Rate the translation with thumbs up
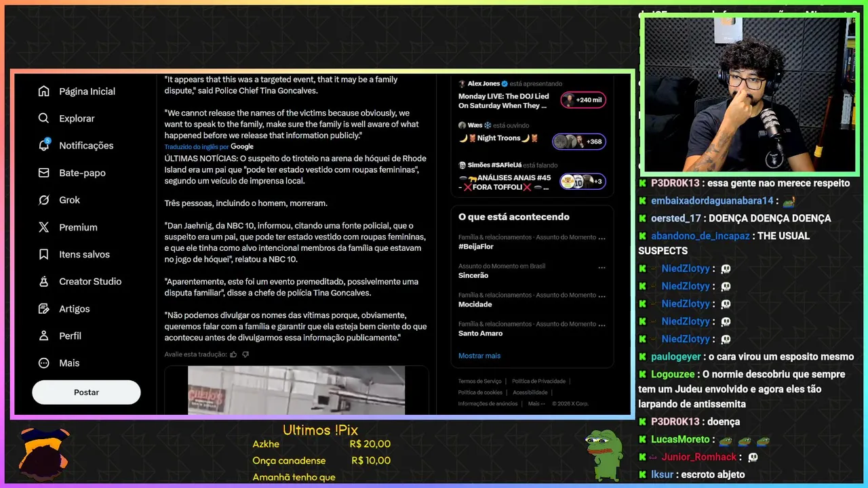868x488 pixels. click(233, 354)
